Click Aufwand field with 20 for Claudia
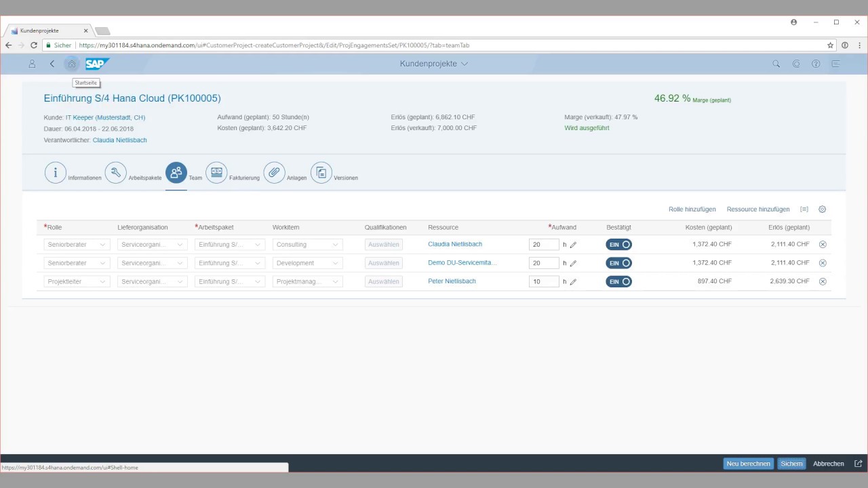This screenshot has width=868, height=488. pos(544,245)
